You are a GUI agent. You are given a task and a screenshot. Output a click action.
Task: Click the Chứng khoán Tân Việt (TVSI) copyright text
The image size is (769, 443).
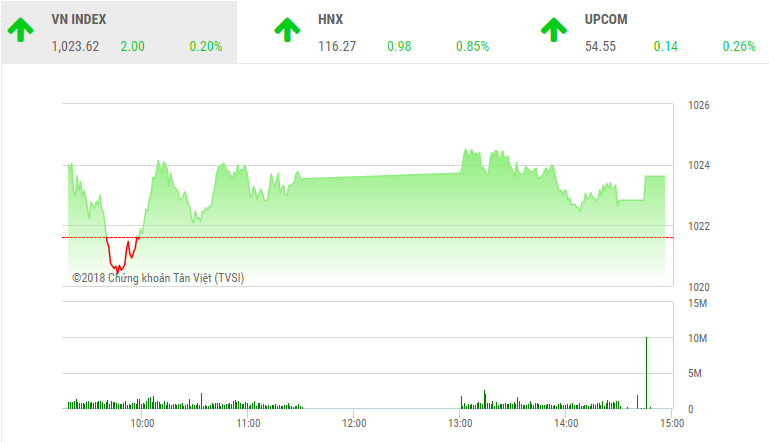[x=157, y=278]
